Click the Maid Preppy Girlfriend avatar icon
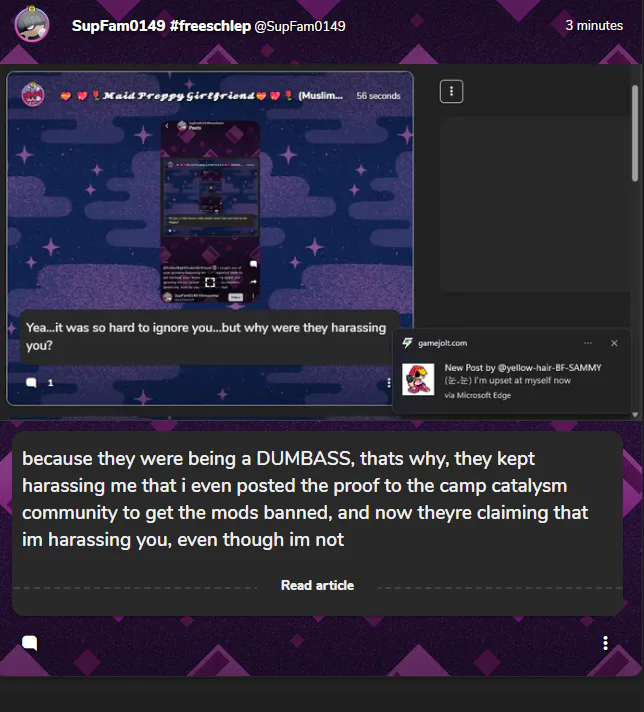Image resolution: width=644 pixels, height=712 pixels. [x=33, y=94]
